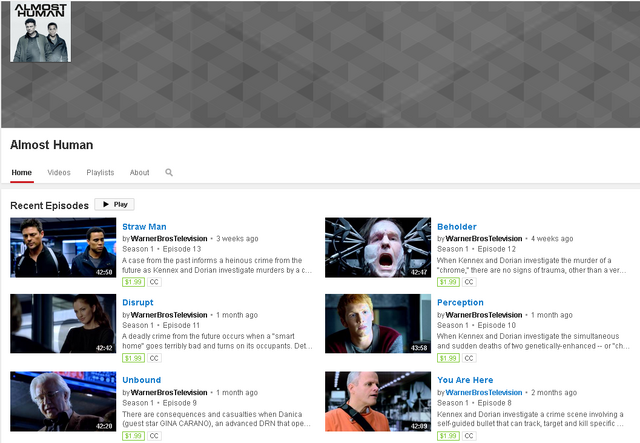640x443 pixels.
Task: Open WarnerBrosTelevision link under Perception
Action: (484, 315)
